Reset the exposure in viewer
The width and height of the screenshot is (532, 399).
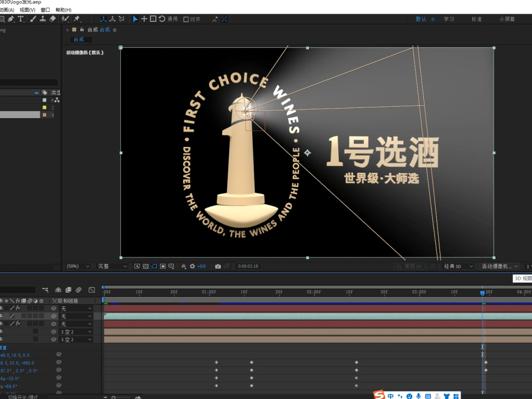(x=193, y=267)
